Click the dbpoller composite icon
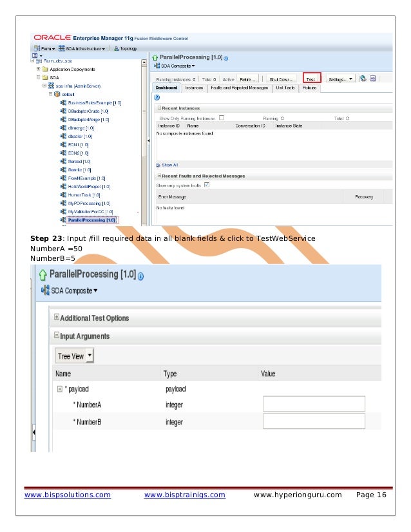The height and width of the screenshot is (532, 411). [x=63, y=136]
